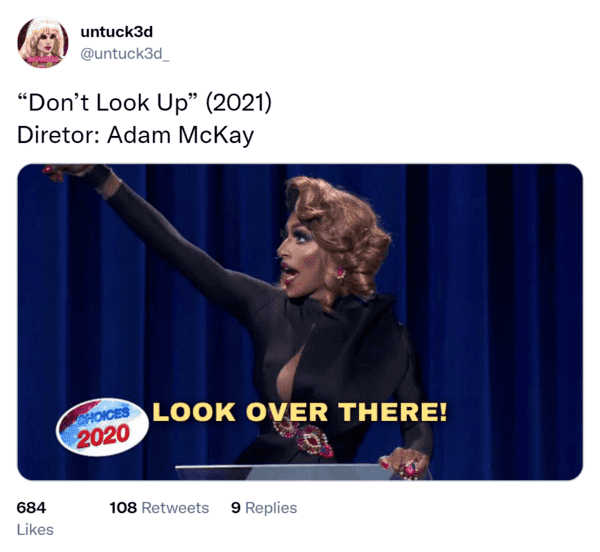Open the 9 replies number

coord(236,508)
